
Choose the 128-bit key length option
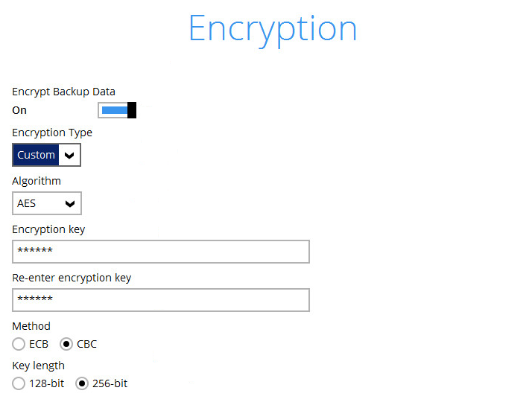point(19,383)
